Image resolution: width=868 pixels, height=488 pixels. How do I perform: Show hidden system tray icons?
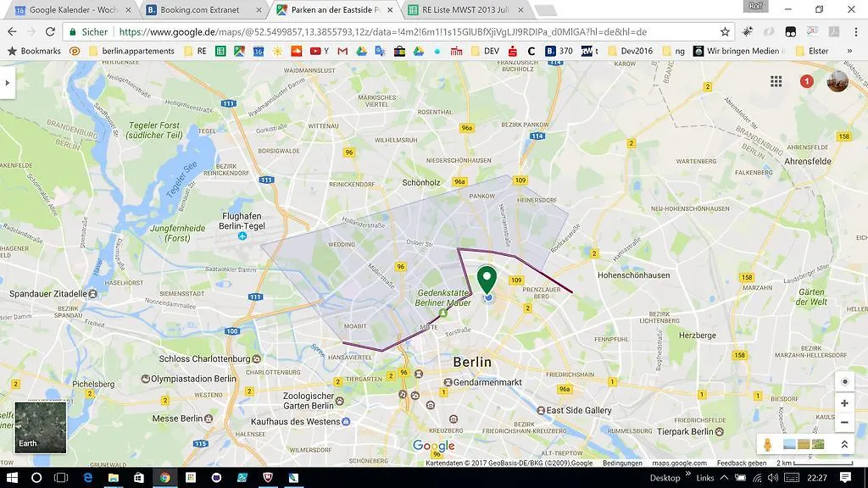[724, 478]
